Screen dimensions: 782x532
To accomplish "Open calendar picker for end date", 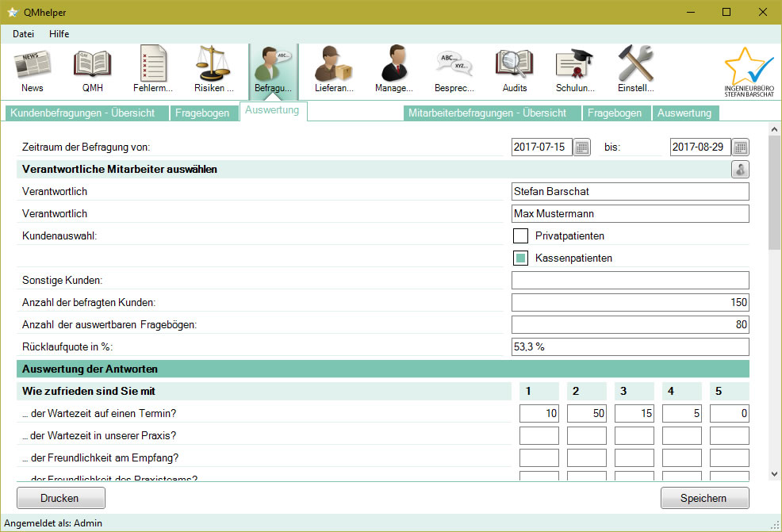I will (x=741, y=147).
